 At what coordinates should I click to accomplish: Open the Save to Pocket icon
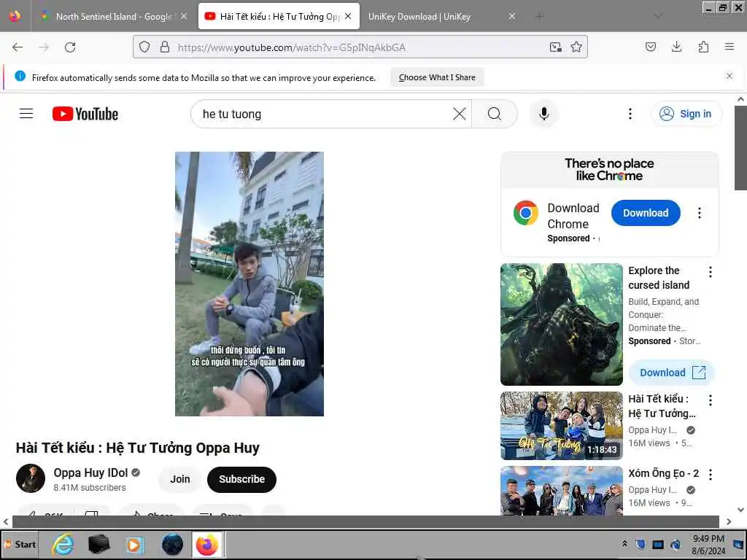tap(651, 47)
